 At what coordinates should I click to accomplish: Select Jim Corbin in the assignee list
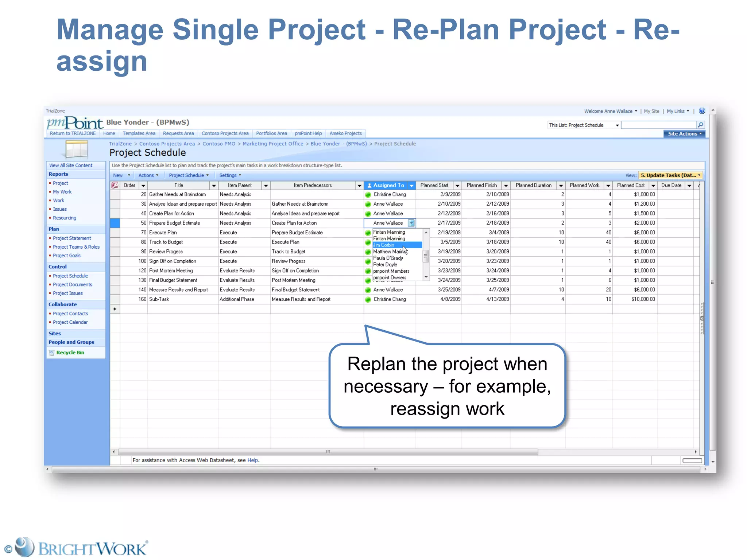coord(397,245)
